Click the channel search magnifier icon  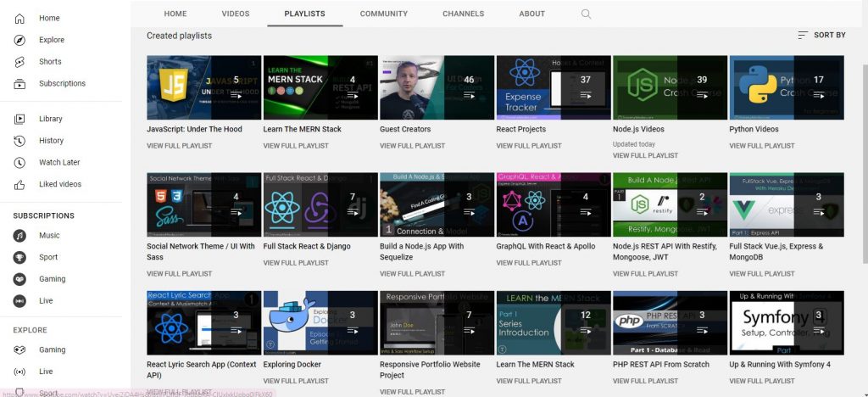pyautogui.click(x=587, y=14)
